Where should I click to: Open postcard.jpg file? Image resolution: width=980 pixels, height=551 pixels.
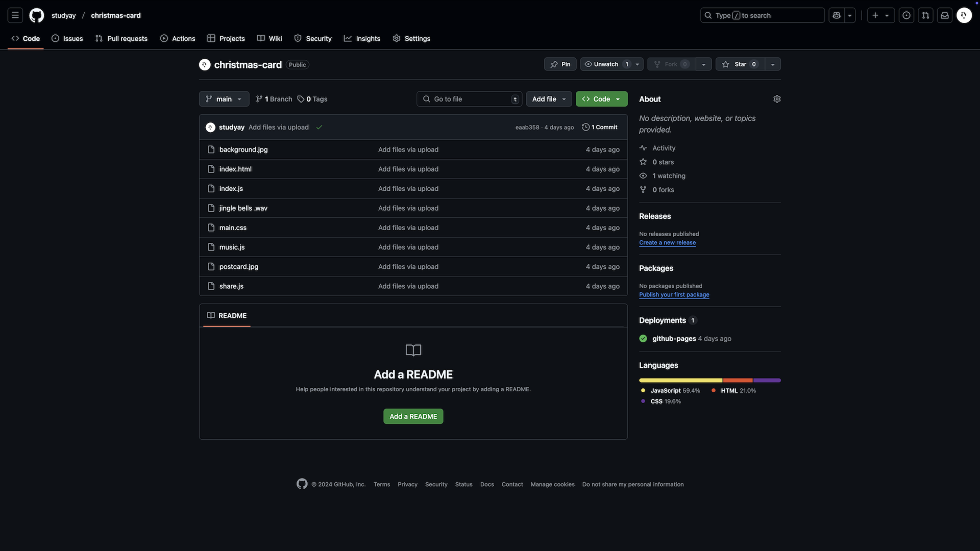[239, 267]
